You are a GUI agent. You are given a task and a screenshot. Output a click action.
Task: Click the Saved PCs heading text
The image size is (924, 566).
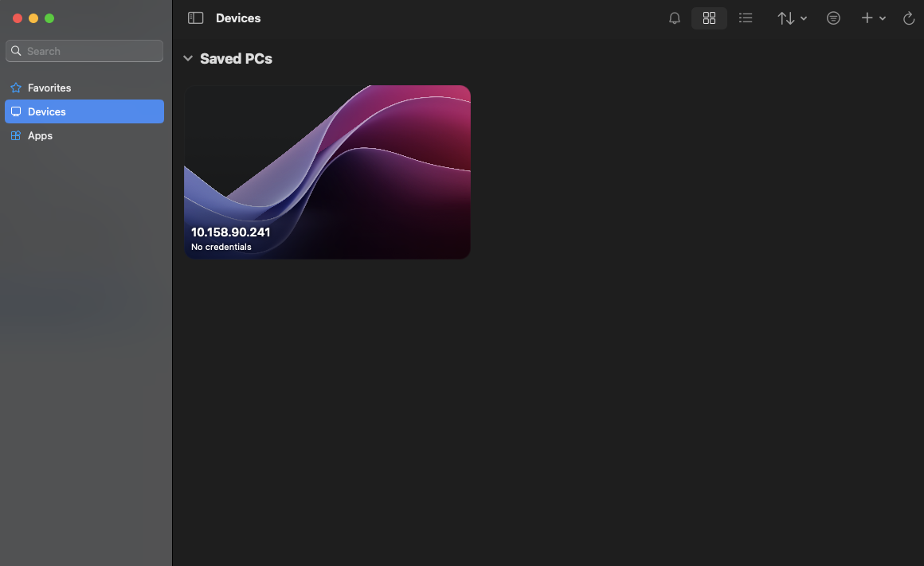pyautogui.click(x=236, y=59)
